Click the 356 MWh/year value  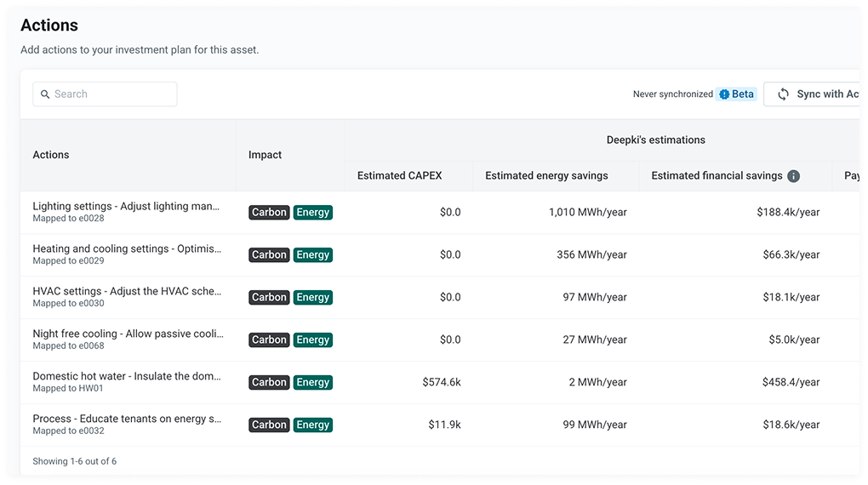591,255
